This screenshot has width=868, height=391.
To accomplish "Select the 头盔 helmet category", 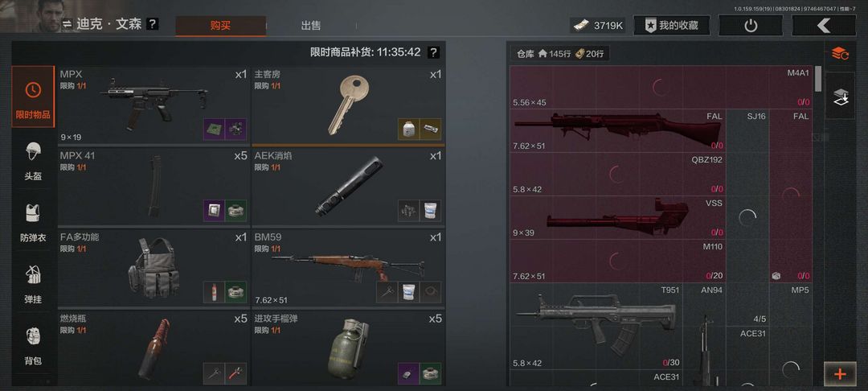I will click(33, 161).
